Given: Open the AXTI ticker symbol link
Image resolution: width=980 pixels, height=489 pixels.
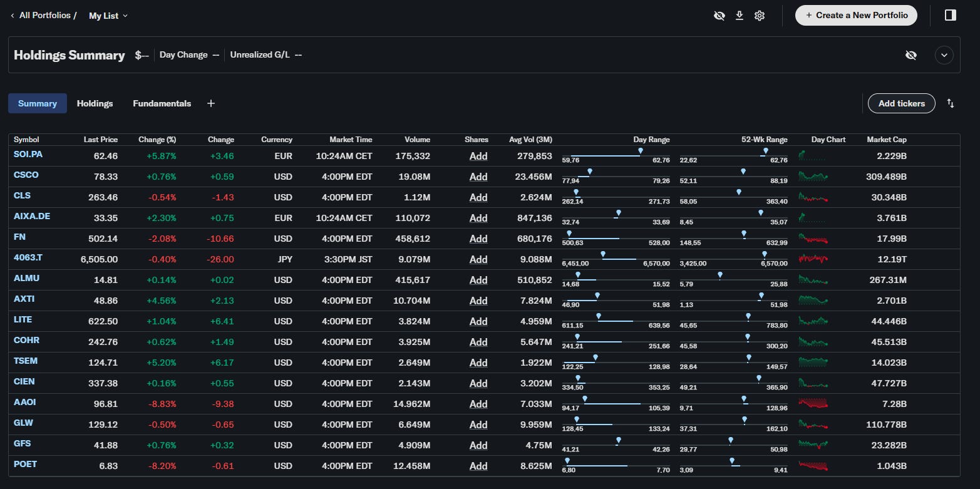Looking at the screenshot, I should (x=24, y=299).
